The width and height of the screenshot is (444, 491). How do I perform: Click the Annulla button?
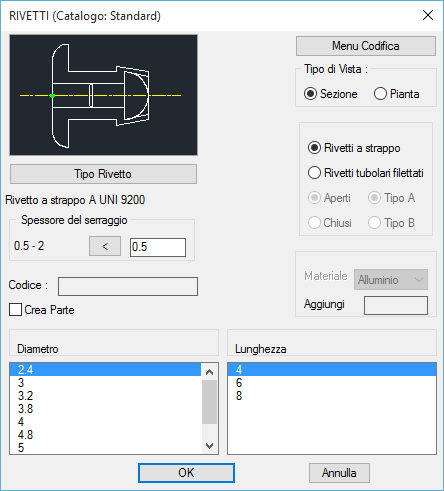click(x=339, y=473)
